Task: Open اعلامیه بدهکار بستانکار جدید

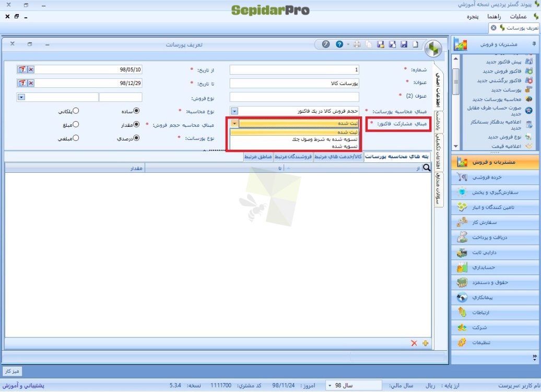Action: [x=501, y=125]
